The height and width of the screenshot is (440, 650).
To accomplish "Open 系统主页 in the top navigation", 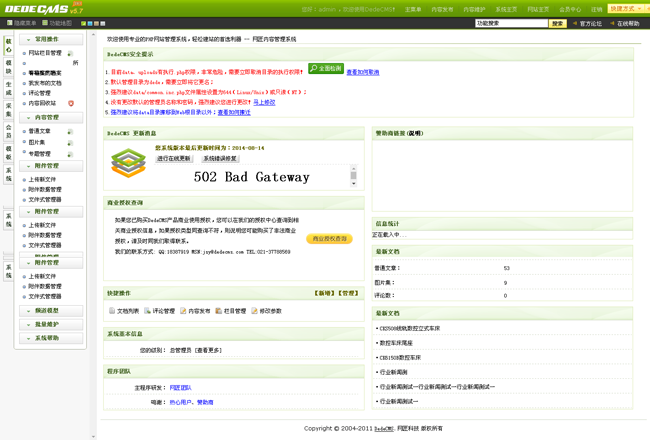I will [x=506, y=9].
